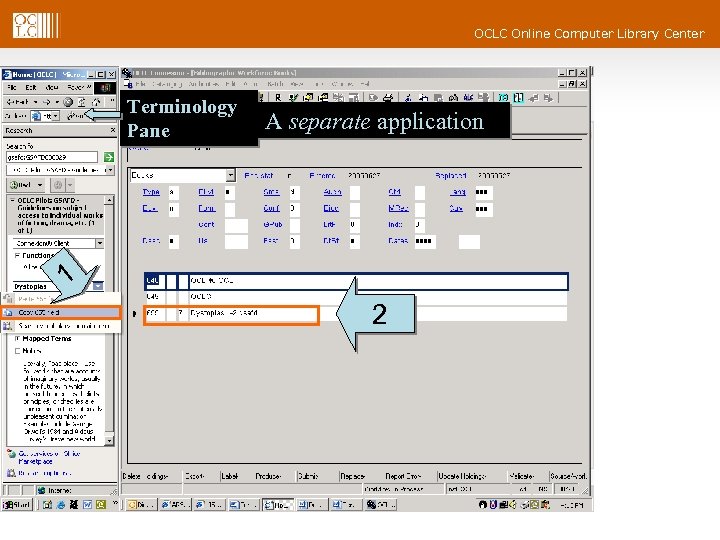Toggle the Functions checkbox in Research pane
Image resolution: width=720 pixels, height=540 pixels.
pos(17,255)
